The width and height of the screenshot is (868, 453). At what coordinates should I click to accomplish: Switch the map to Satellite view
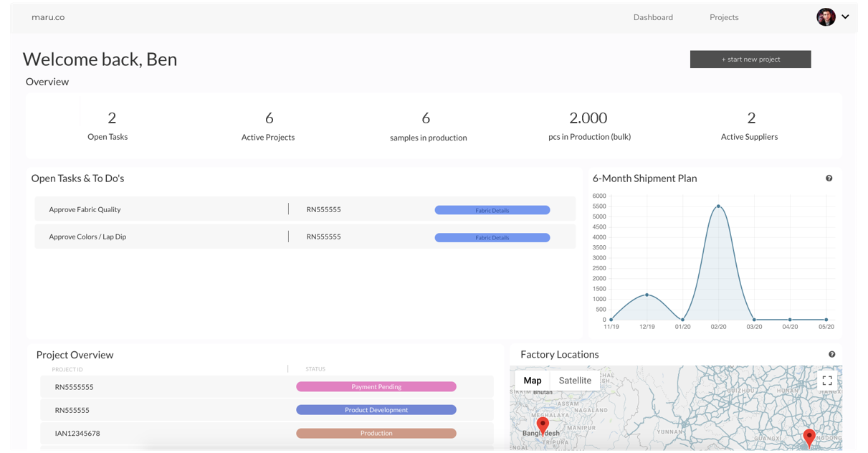point(576,380)
